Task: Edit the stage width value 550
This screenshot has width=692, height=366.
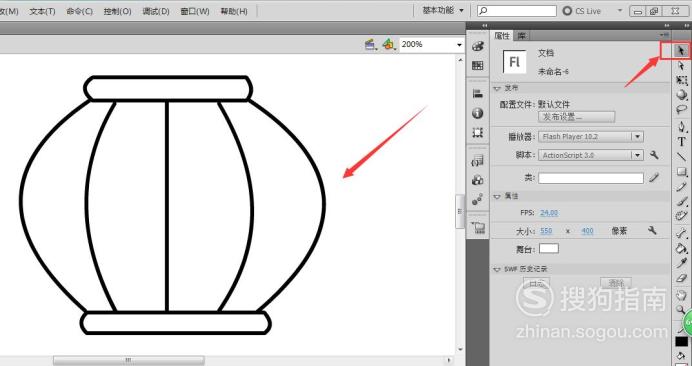Action: pos(546,231)
